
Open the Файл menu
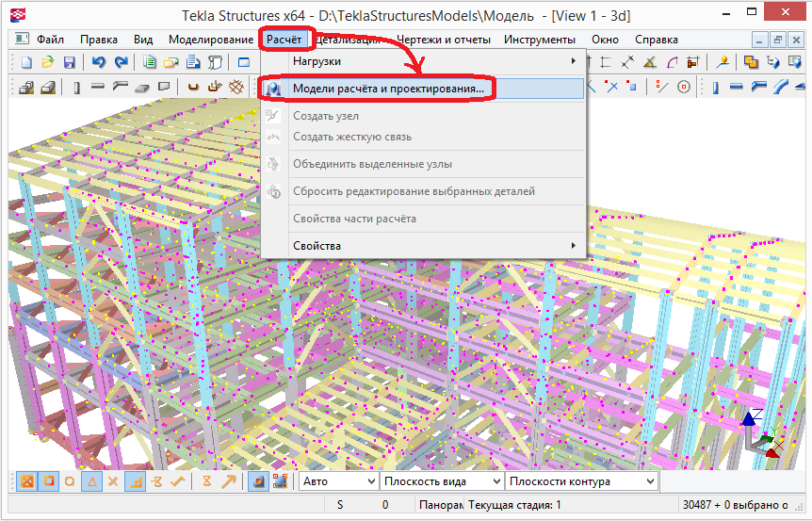[50, 40]
